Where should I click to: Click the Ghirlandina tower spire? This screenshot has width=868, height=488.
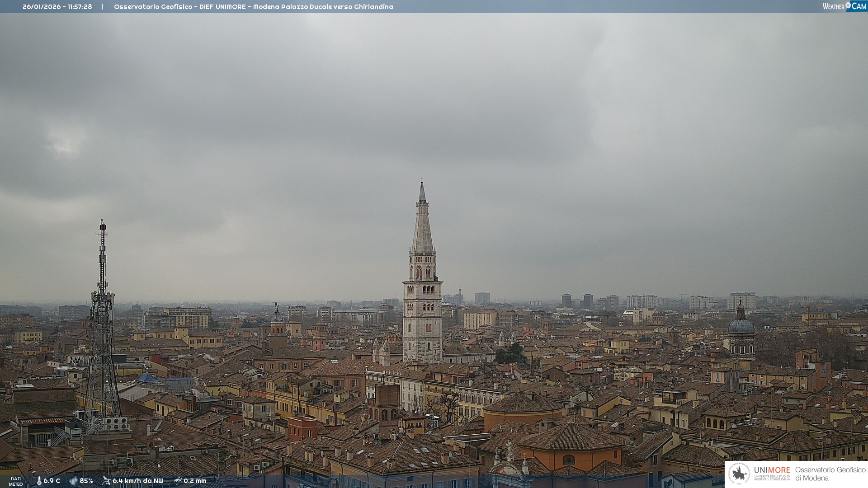422,226
